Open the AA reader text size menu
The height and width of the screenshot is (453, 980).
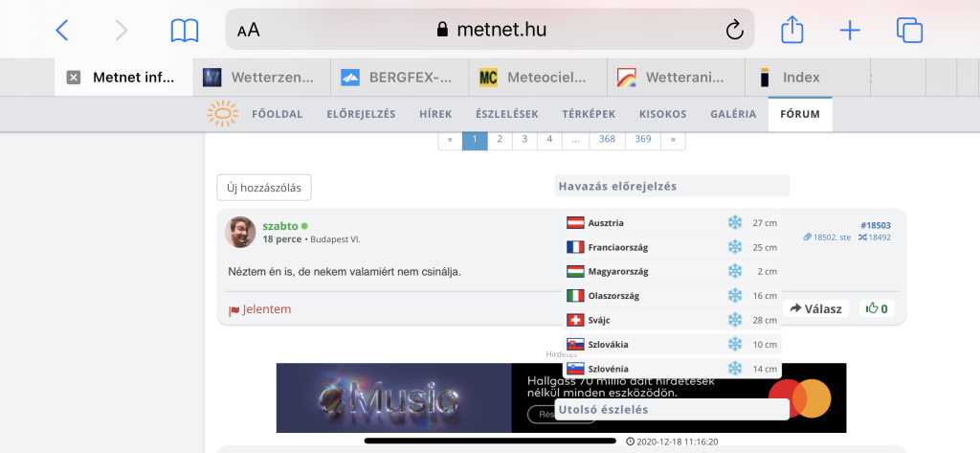(x=249, y=31)
